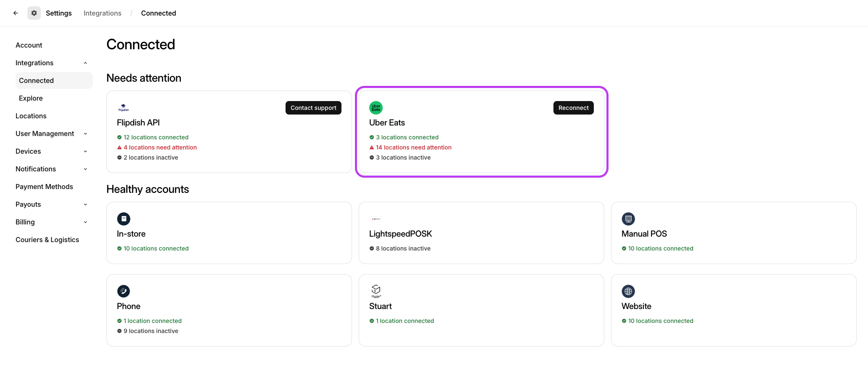868x376 pixels.
Task: Click the back arrow icon
Action: click(x=16, y=13)
